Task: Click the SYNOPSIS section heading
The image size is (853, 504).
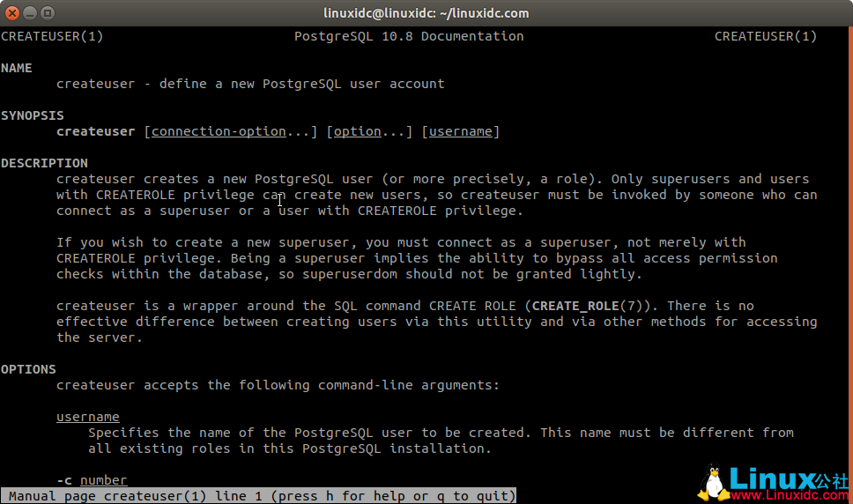Action: tap(32, 115)
